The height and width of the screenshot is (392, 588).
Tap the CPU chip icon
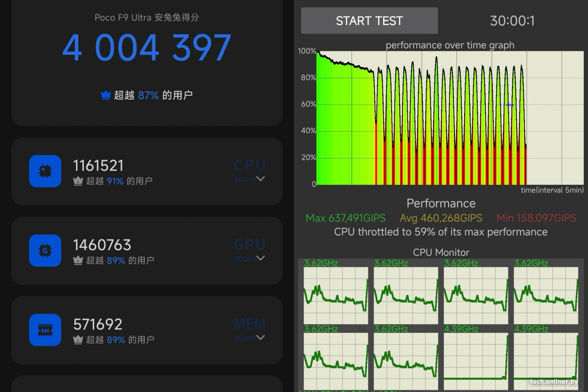pyautogui.click(x=45, y=171)
